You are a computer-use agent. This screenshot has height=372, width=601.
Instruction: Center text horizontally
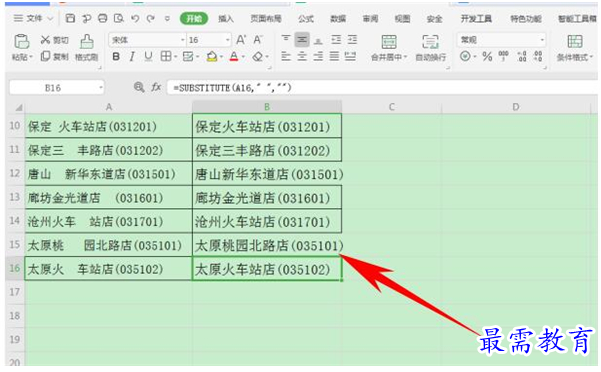click(x=302, y=57)
